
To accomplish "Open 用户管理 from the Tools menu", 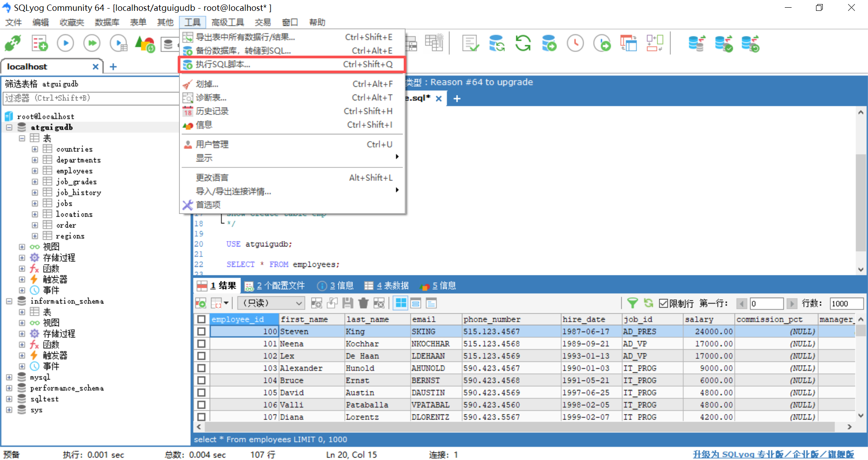I will (292, 144).
